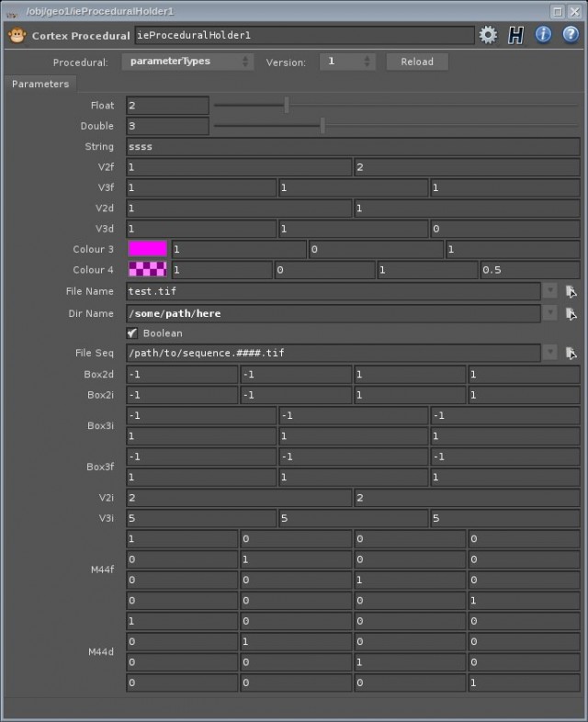Expand the File Name history dropdown
The image size is (588, 722).
[549, 291]
